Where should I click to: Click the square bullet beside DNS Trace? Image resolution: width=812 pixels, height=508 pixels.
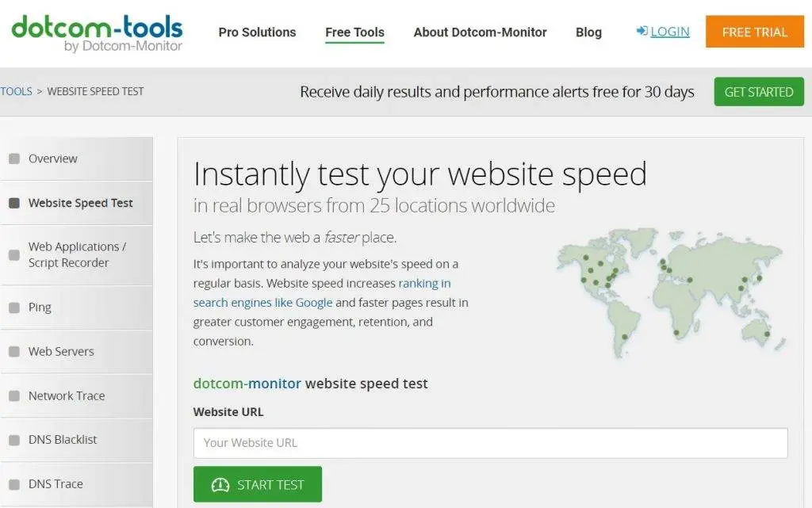14,484
